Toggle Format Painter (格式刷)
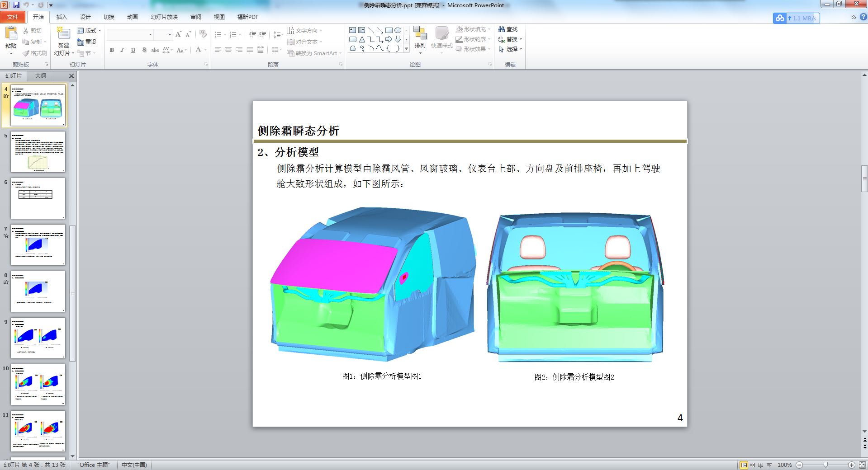Viewport: 868px width, 470px height. click(35, 53)
